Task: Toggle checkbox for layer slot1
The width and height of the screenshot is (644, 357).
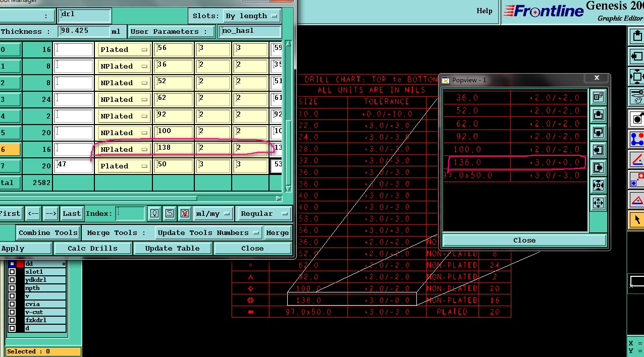Action: tap(12, 272)
